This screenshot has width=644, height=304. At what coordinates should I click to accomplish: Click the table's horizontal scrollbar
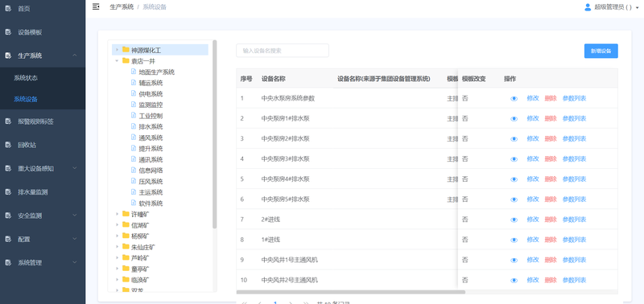point(351,292)
